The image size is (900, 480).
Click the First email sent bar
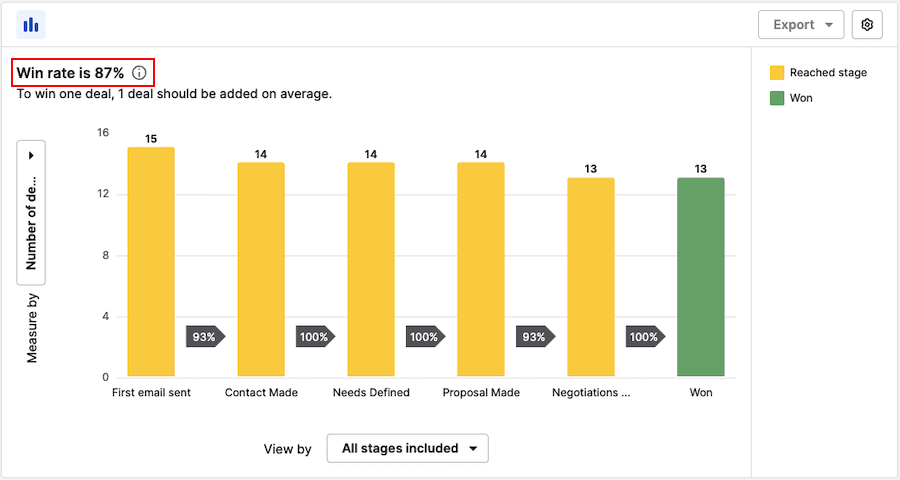point(151,262)
